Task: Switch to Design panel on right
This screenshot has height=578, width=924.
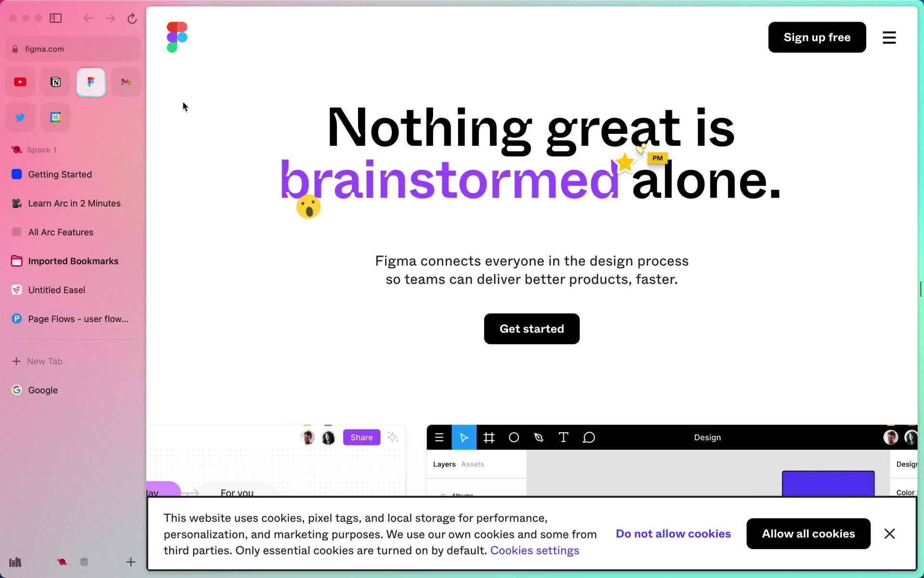Action: 905,464
